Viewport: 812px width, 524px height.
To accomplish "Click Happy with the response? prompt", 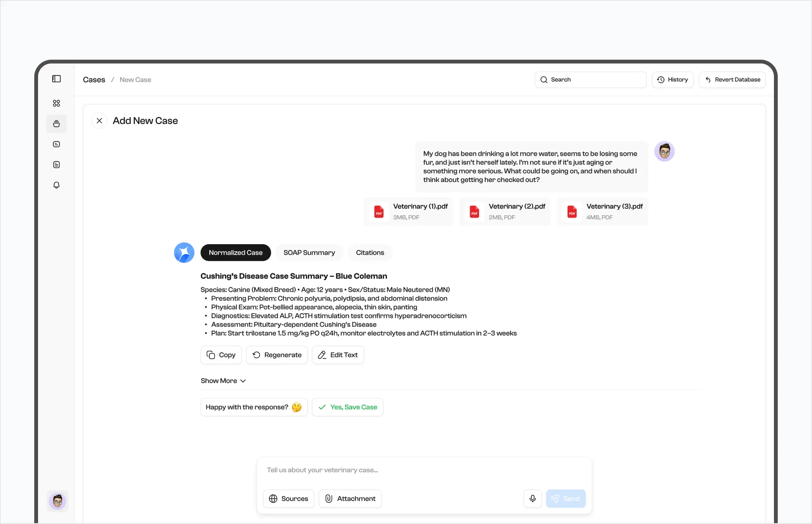I will click(x=254, y=407).
